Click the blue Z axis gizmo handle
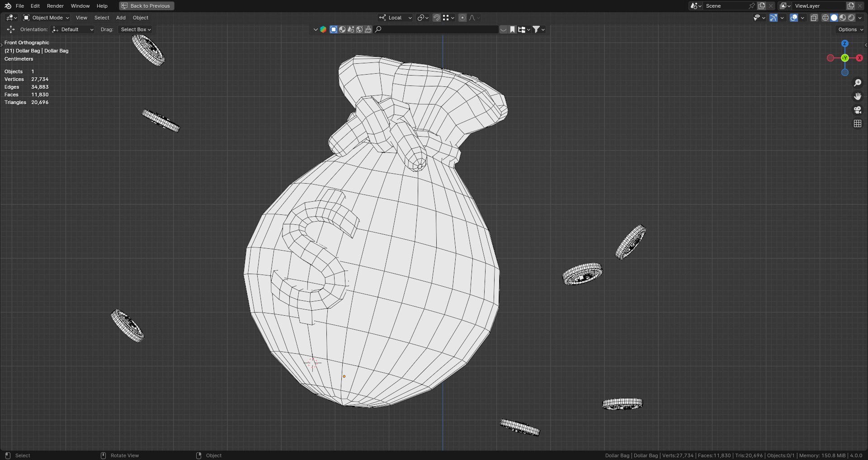Viewport: 868px width, 460px height. point(845,43)
